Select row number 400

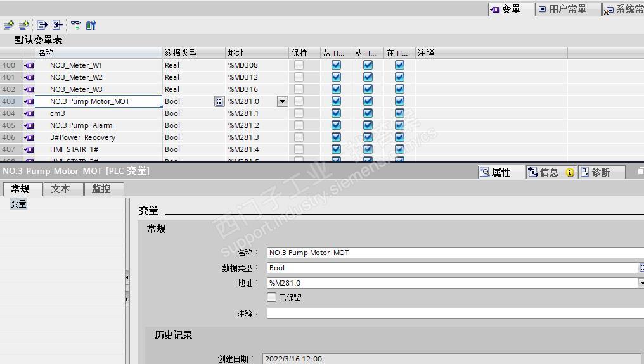pyautogui.click(x=11, y=65)
